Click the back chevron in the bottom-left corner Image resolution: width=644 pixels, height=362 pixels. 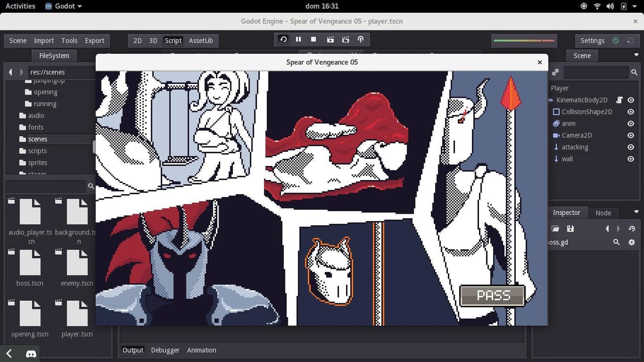click(x=9, y=353)
